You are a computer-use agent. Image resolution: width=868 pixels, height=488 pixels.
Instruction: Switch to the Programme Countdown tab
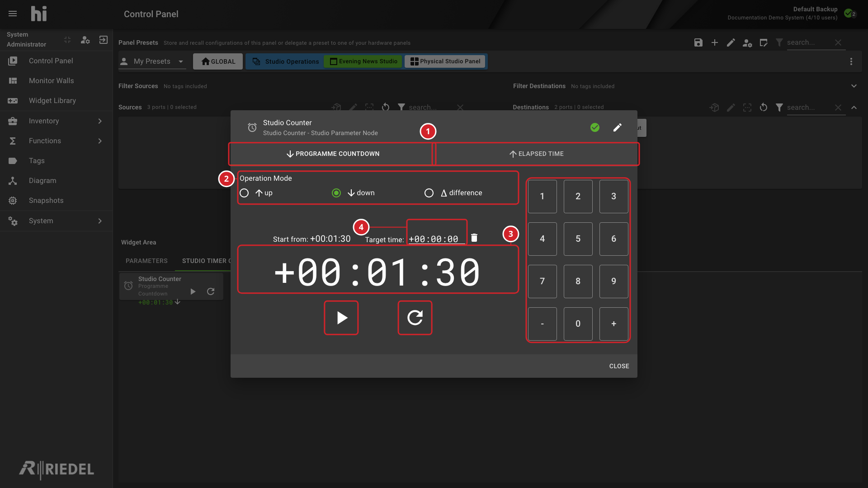(332, 154)
